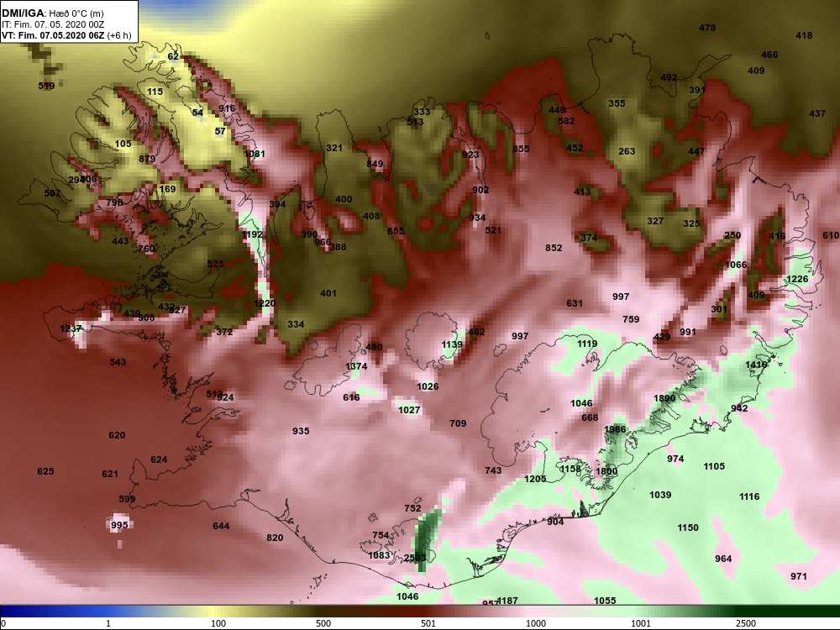Viewport: 840px width, 630px height.
Task: Select the 1220 map value
Action: tap(265, 303)
